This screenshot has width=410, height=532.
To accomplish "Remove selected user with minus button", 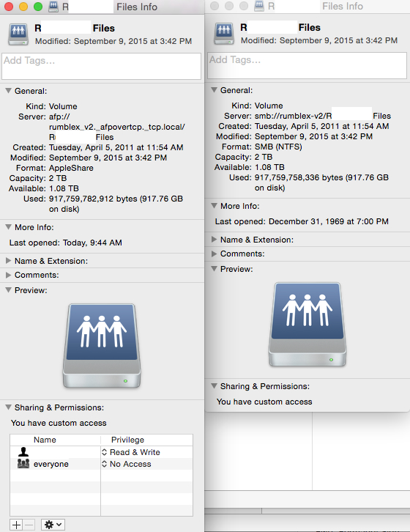I will tap(29, 525).
